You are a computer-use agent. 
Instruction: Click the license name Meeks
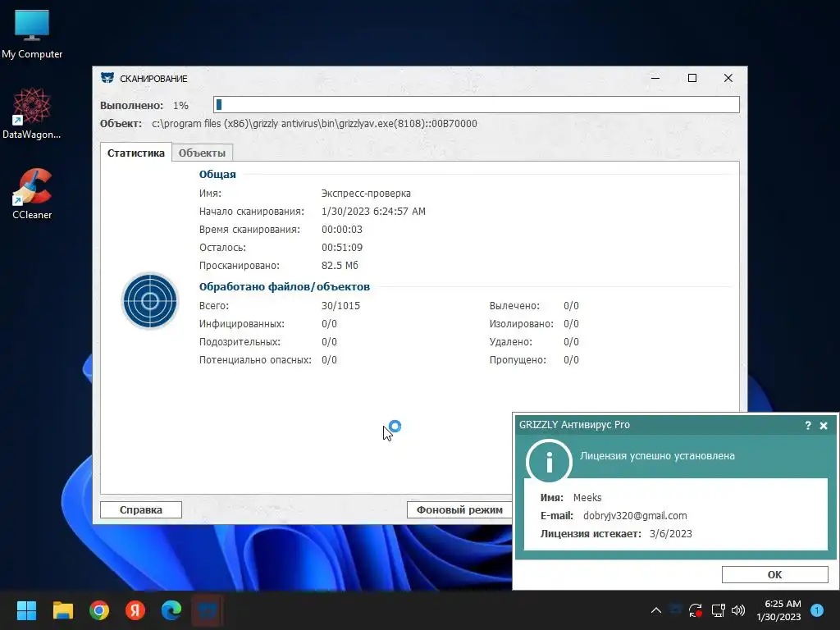[x=587, y=498]
